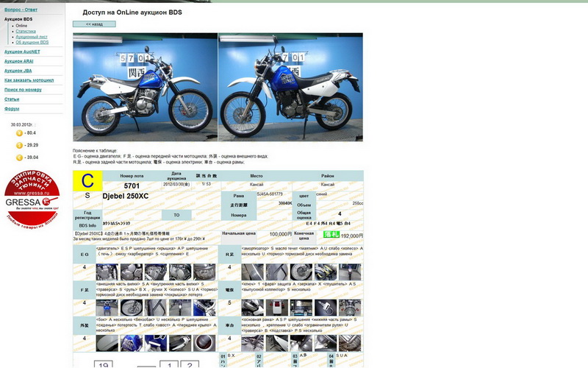Click the yellow 'C' grade box
Viewport: 588px width, 368px height.
click(87, 181)
